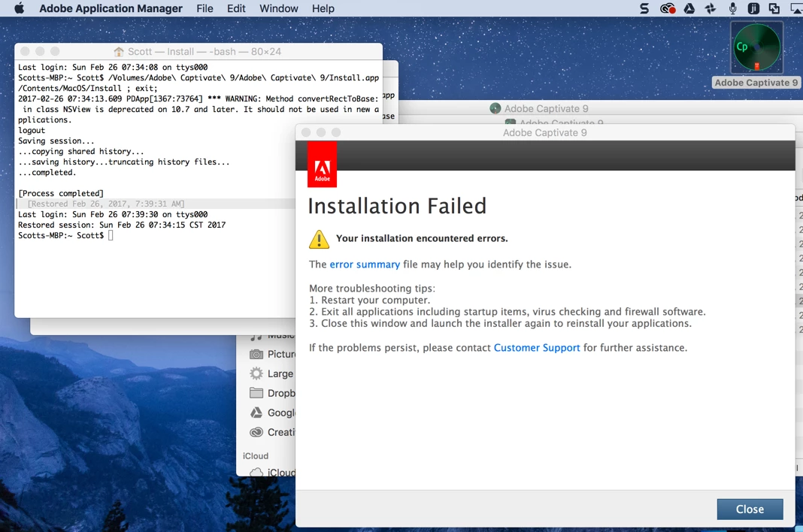Click the Terminal prompt cursor
The width and height of the screenshot is (803, 532).
[x=111, y=235]
